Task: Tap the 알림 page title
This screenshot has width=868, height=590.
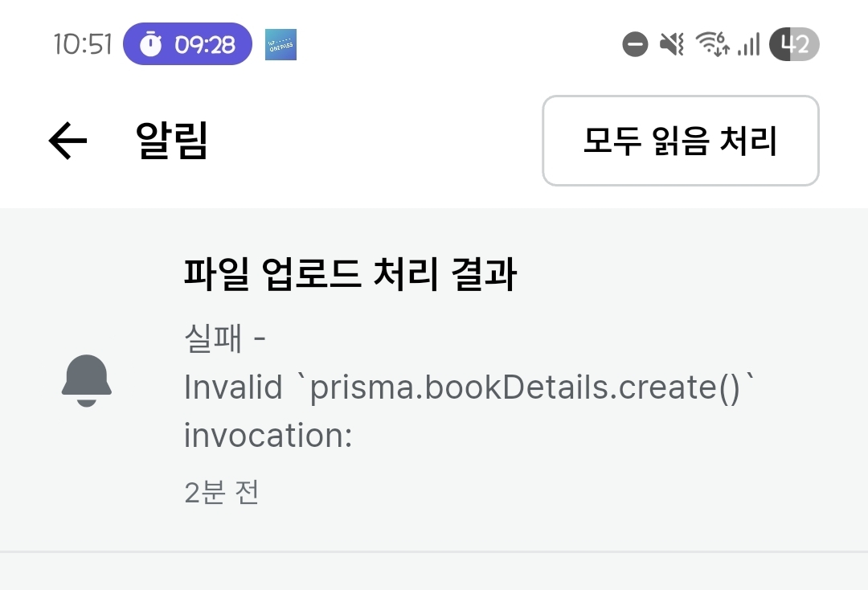Action: coord(172,141)
